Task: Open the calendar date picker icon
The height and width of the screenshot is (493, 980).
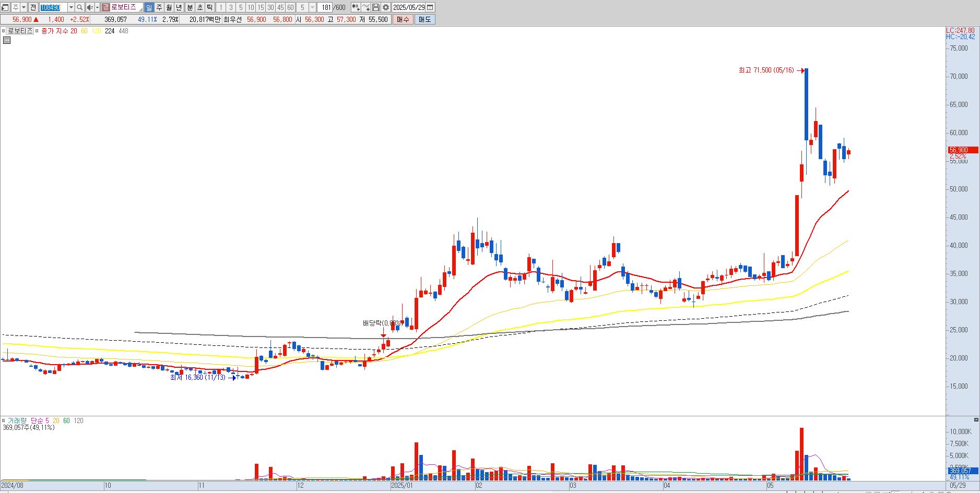Action: [x=430, y=7]
